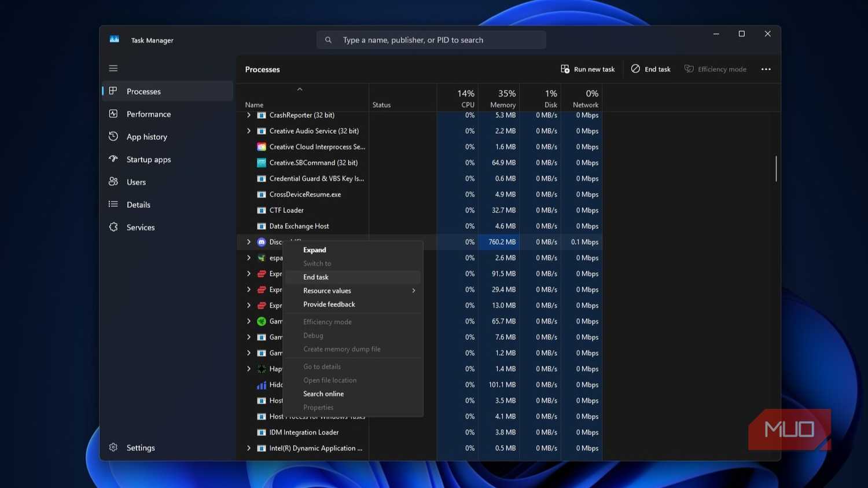This screenshot has width=868, height=488.
Task: Click the Services puzzle icon
Action: tap(113, 227)
